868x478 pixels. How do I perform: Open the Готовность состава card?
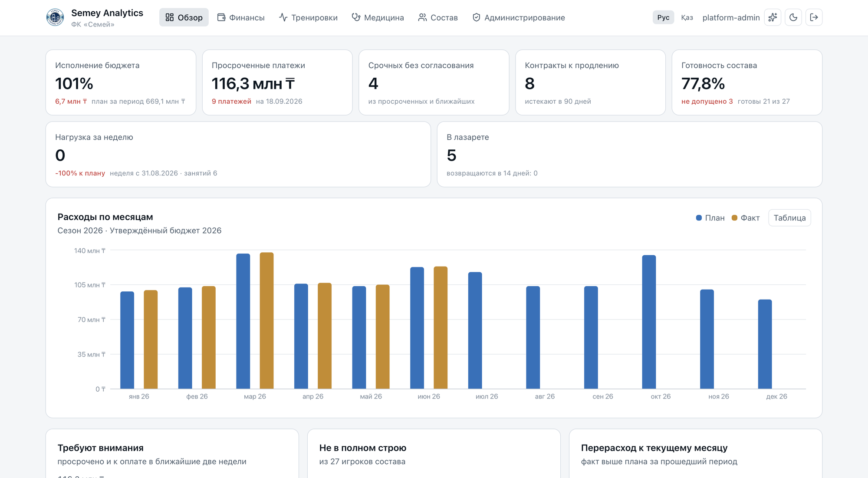(747, 82)
